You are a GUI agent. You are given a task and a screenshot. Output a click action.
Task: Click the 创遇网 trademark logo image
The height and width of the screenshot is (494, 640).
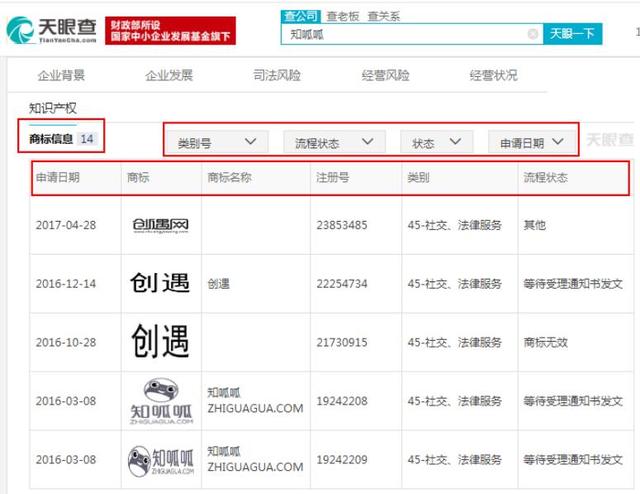(161, 225)
